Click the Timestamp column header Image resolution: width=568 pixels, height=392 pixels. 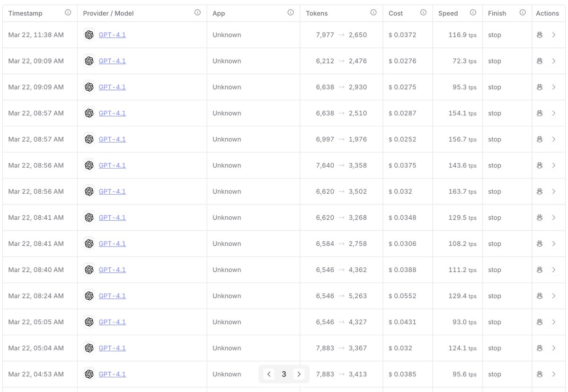coord(25,13)
